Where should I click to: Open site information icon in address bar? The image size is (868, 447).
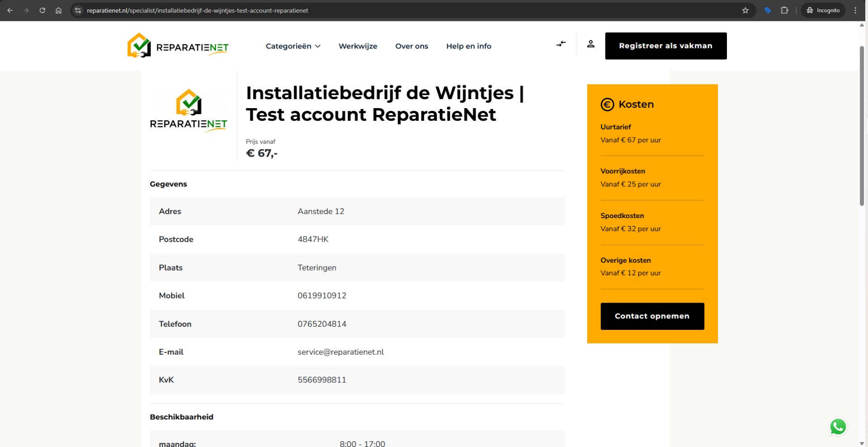coord(78,10)
